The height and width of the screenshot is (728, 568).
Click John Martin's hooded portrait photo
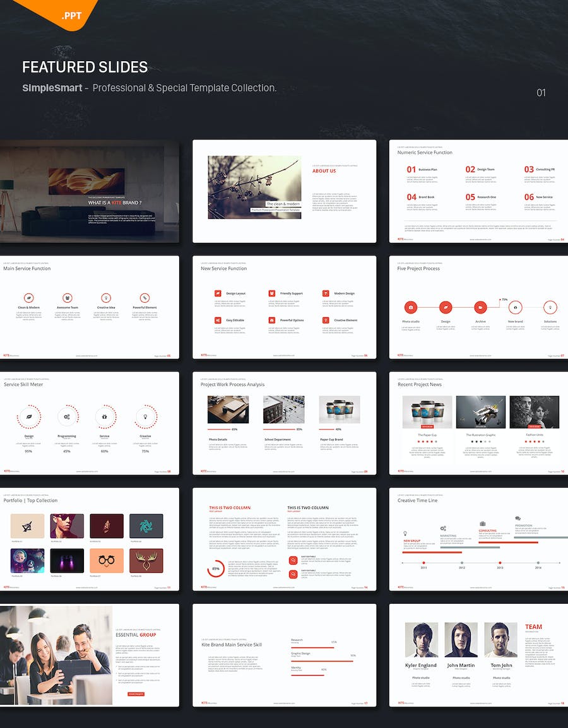click(x=461, y=640)
